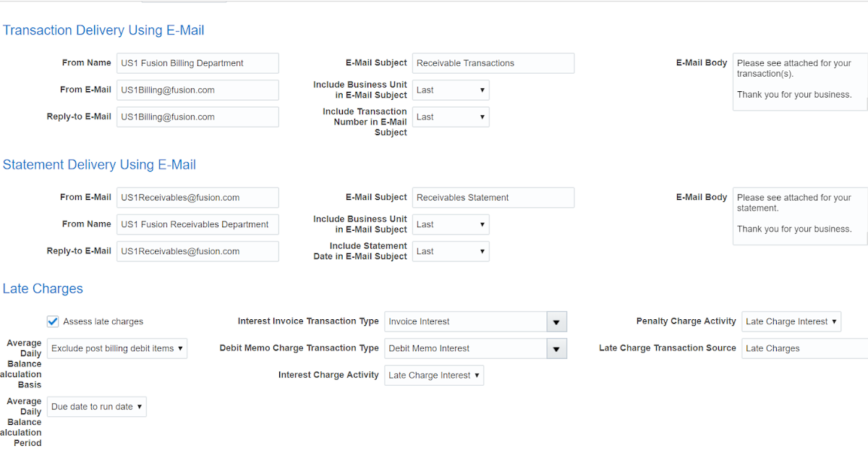
Task: Open the Average Daily Balance Calculation Basis dropdown
Action: pyautogui.click(x=116, y=348)
